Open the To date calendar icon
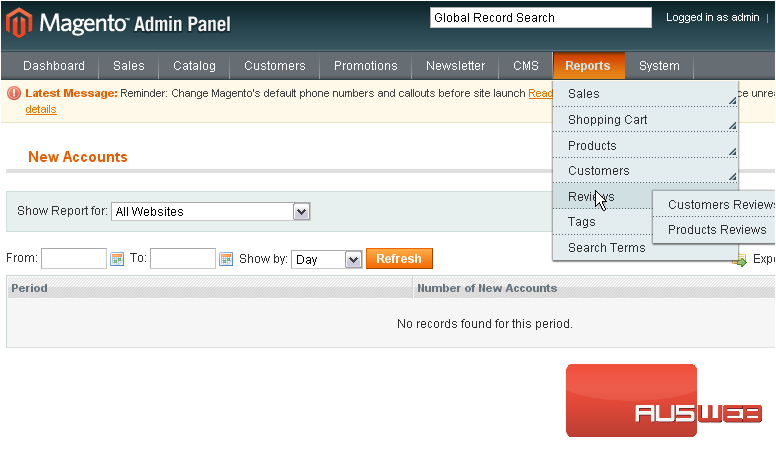776x450 pixels. click(x=226, y=259)
